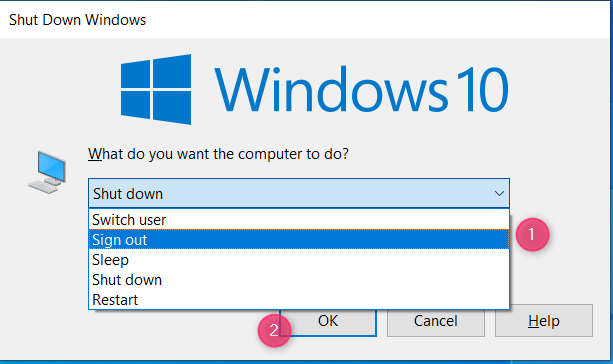Select Sleep in the dropdown list
The width and height of the screenshot is (613, 364).
coord(299,260)
